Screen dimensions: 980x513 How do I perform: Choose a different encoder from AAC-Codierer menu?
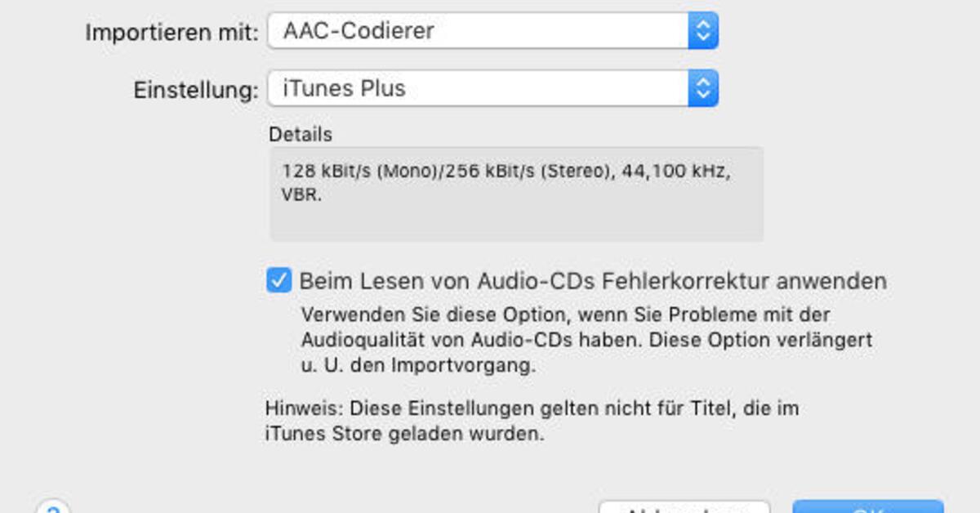pos(490,30)
